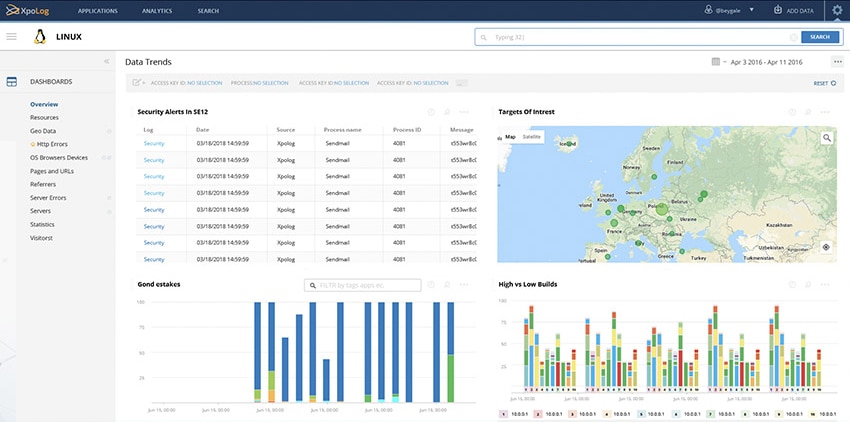Toggle legend entry number 5
The width and height of the screenshot is (850, 422).
650,414
